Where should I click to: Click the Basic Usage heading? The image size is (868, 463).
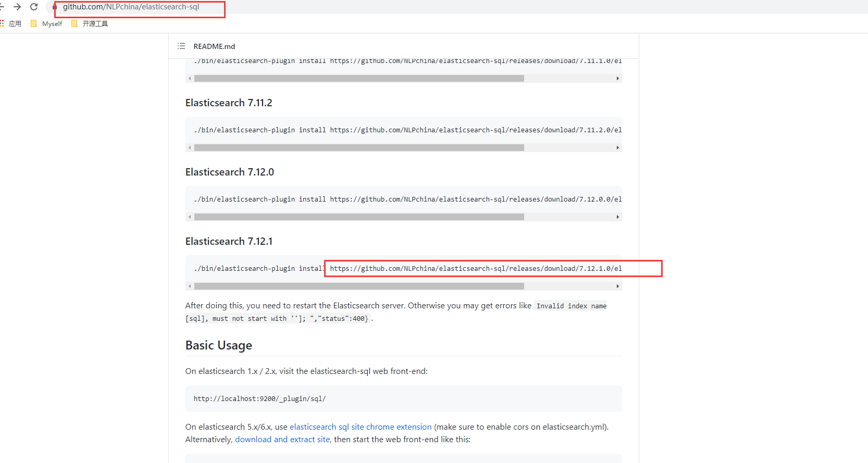point(219,345)
